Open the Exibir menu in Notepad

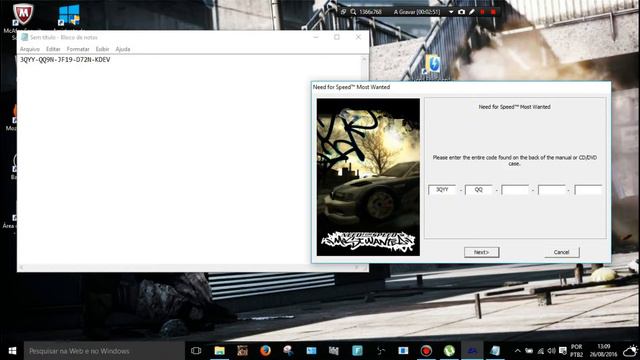(x=102, y=49)
